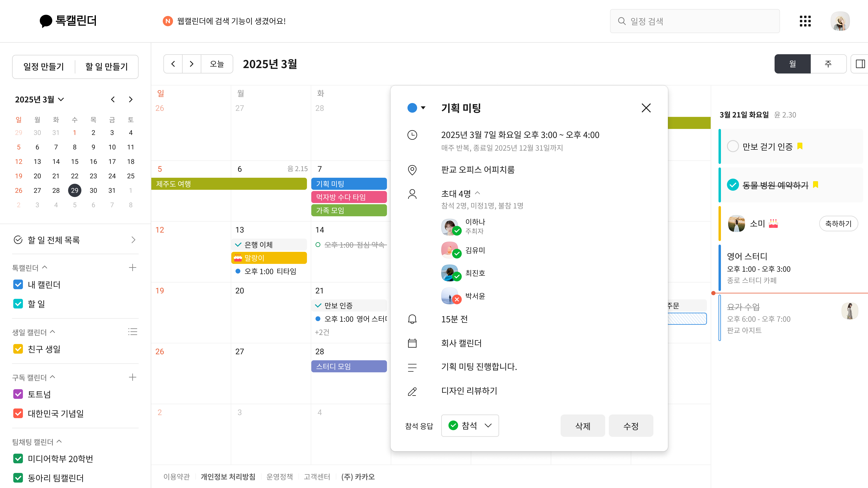Show next month in the mini calendar
868x488 pixels.
(x=131, y=99)
